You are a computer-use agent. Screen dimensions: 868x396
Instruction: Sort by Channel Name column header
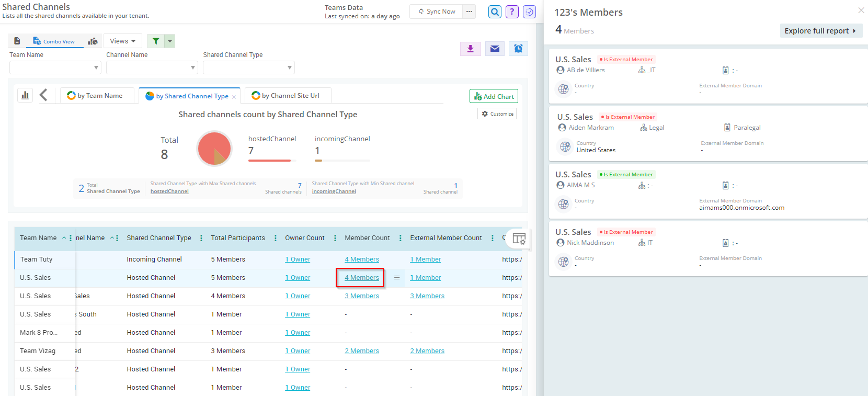coord(90,238)
